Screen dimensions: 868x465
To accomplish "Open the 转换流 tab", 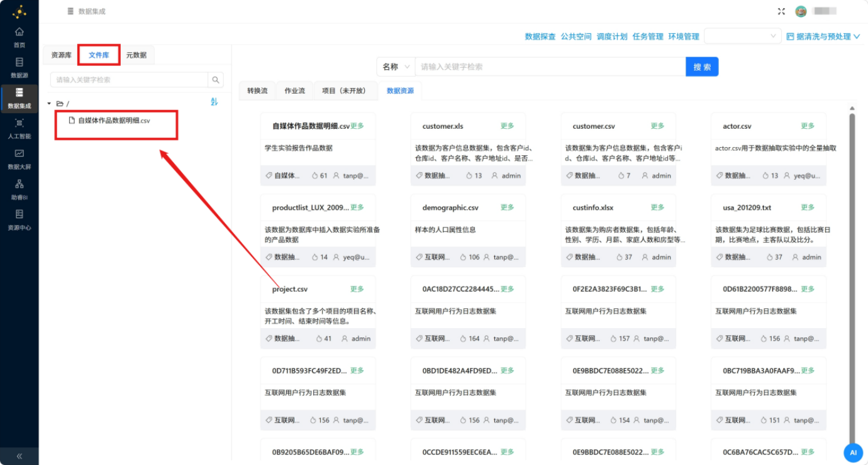I will (257, 90).
